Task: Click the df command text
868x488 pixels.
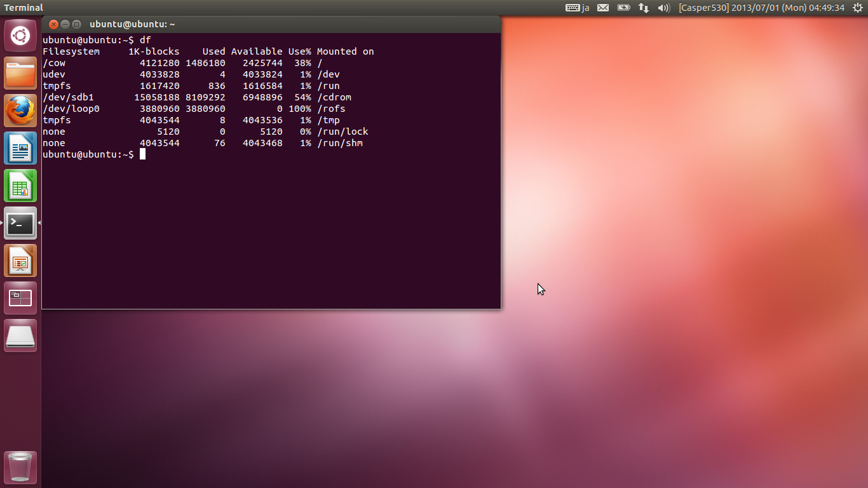Action: coord(146,40)
